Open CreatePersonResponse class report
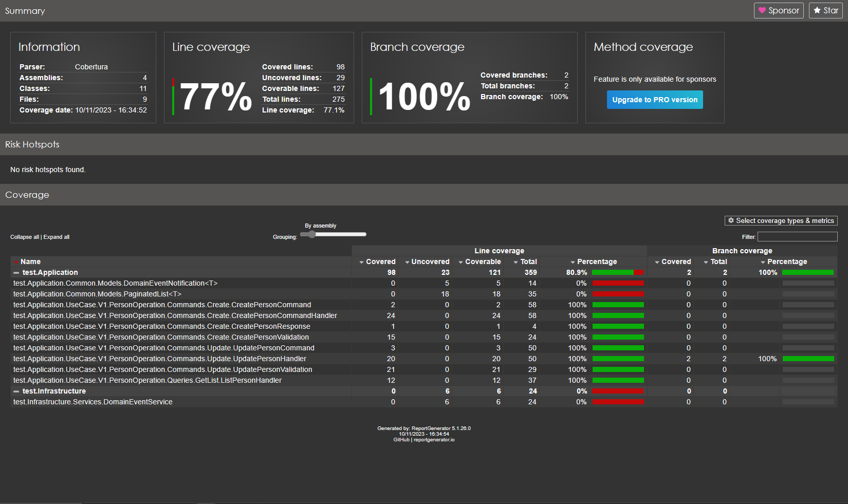 (162, 326)
